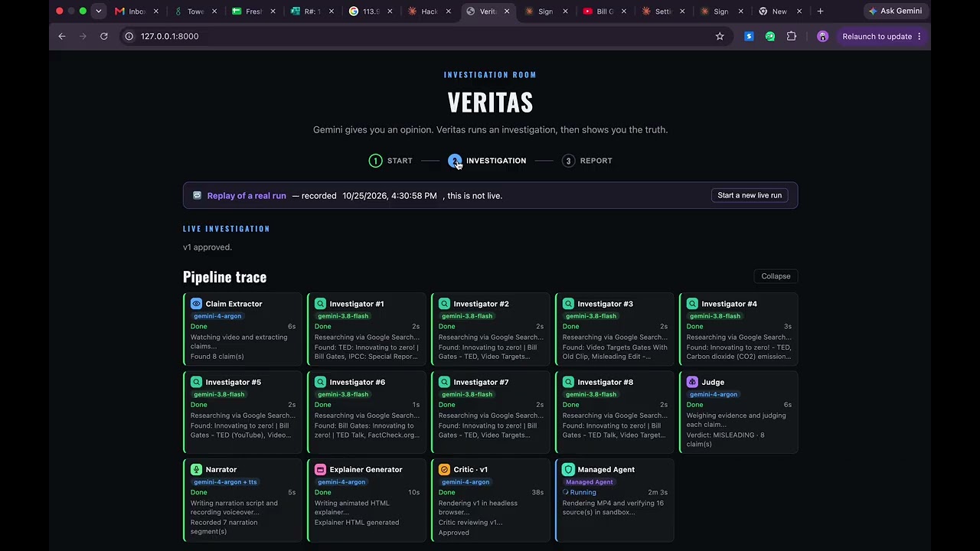
Task: Click the Critic v1 icon
Action: [x=444, y=470]
